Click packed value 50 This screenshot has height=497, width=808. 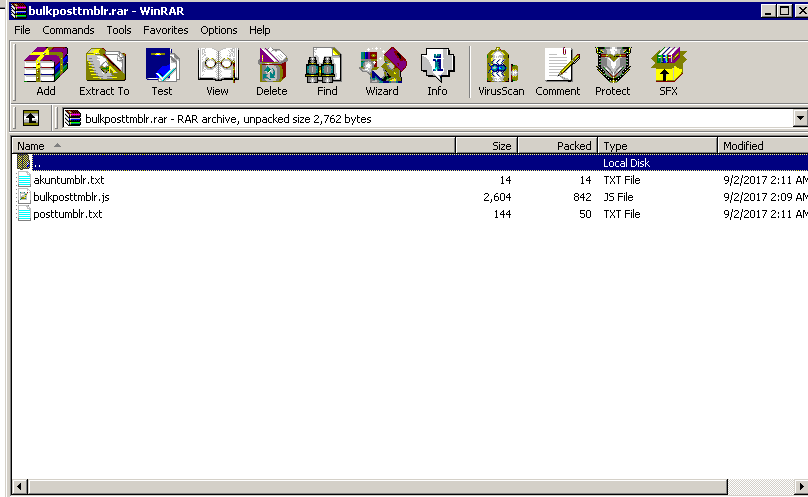585,214
